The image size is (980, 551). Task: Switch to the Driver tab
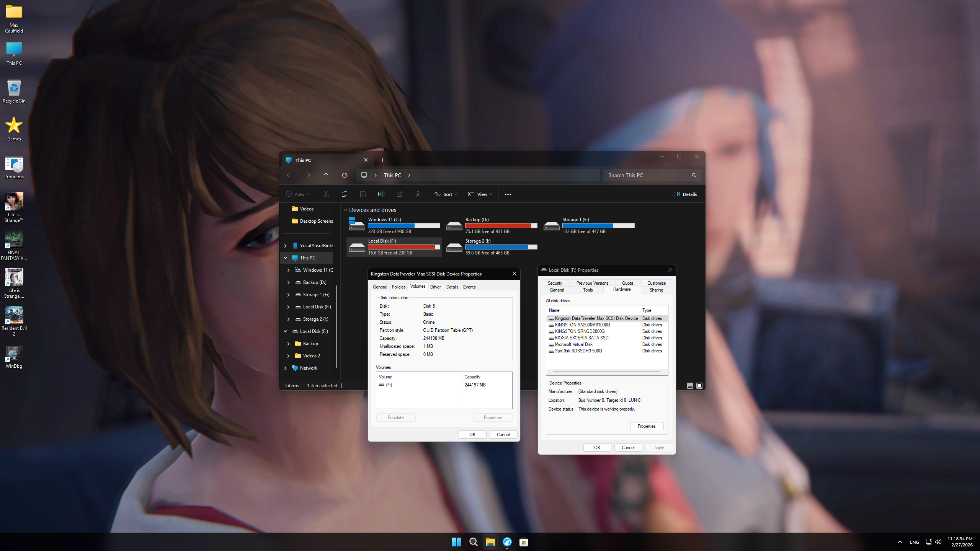click(x=435, y=287)
